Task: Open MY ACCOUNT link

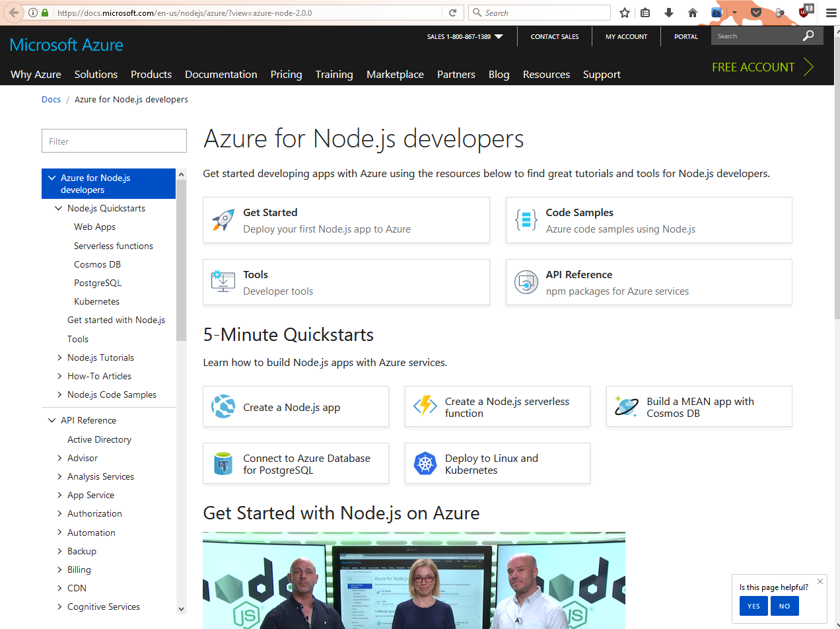Action: [626, 37]
